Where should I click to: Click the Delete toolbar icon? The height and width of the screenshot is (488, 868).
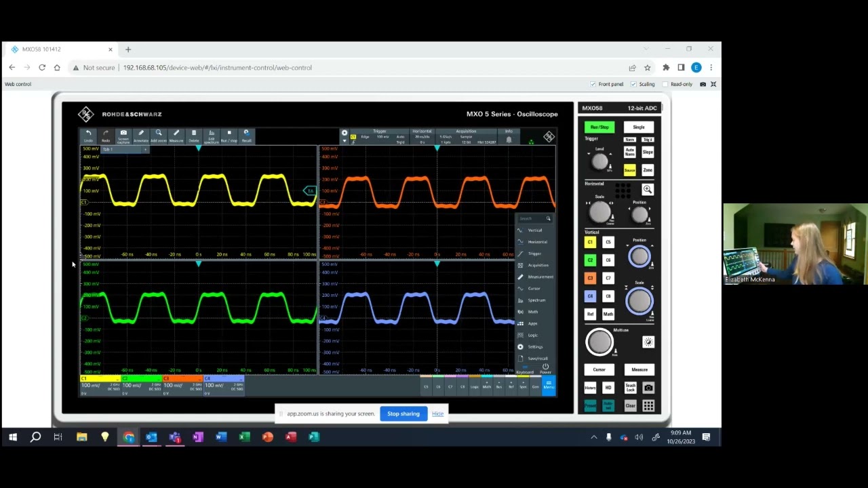(x=194, y=136)
